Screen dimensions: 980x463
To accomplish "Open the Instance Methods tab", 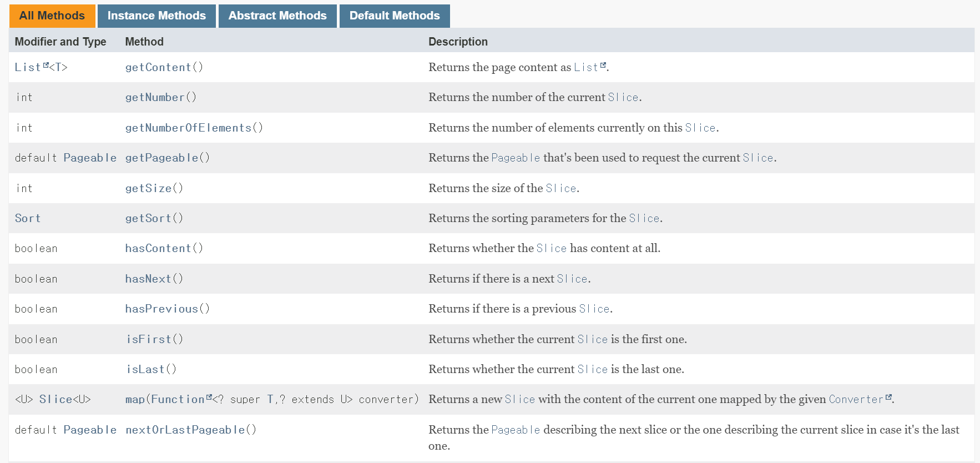I will coord(156,16).
